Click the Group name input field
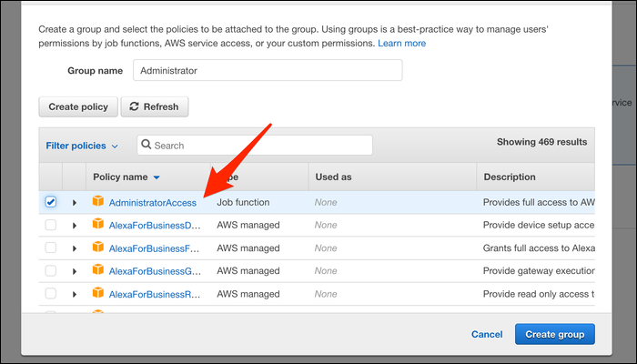The image size is (637, 364). pyautogui.click(x=268, y=70)
